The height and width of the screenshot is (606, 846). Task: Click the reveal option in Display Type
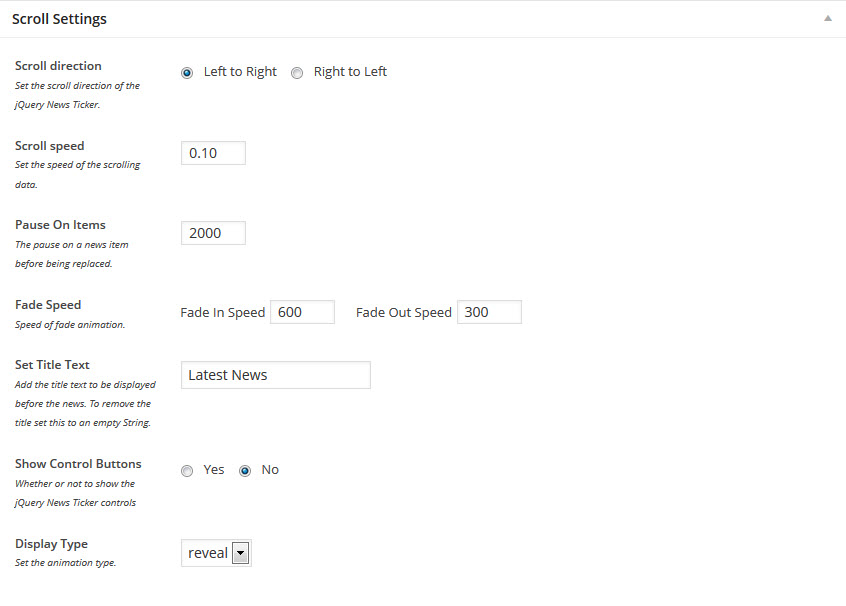pyautogui.click(x=207, y=552)
